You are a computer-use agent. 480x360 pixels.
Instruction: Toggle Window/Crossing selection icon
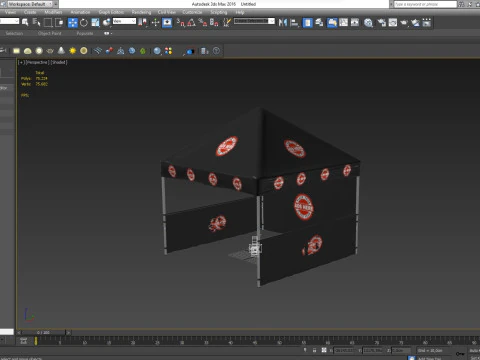pyautogui.click(x=59, y=22)
